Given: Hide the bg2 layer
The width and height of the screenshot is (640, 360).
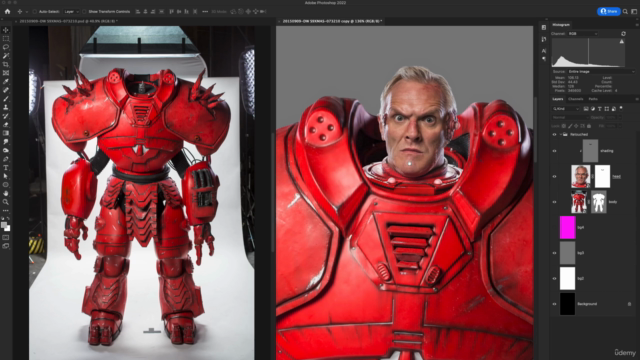Looking at the screenshot, I should coord(554,278).
